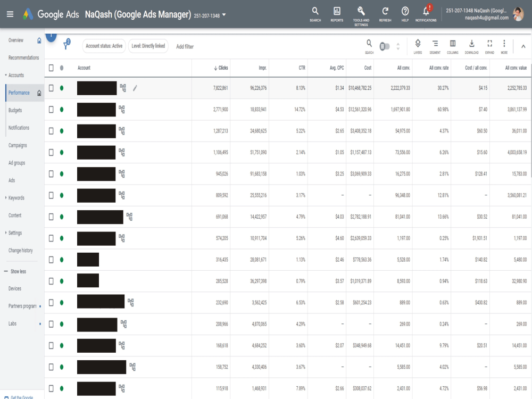Click Account status: Active filter chip
The image size is (532, 399).
click(104, 46)
